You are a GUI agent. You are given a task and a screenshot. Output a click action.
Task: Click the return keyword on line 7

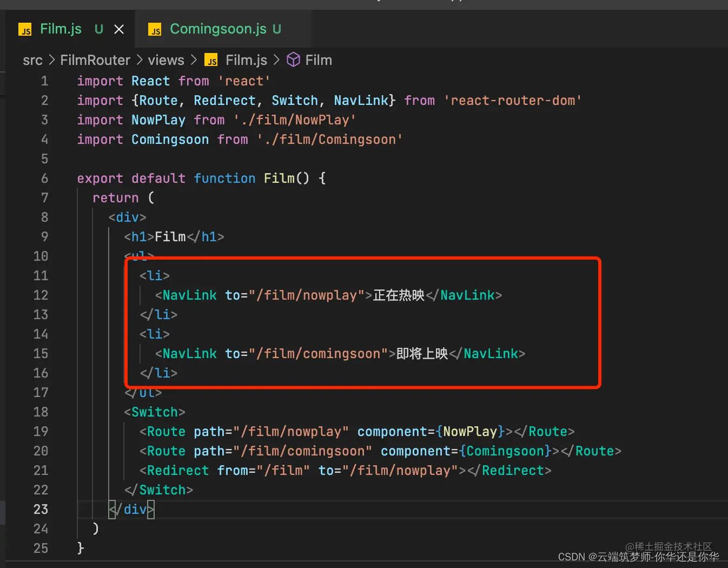click(115, 198)
